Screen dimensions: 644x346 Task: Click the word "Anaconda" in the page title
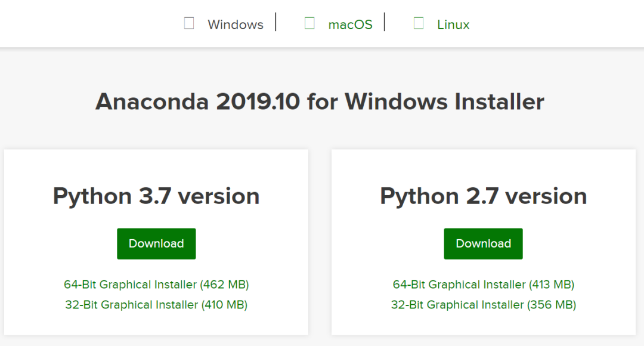click(x=152, y=101)
